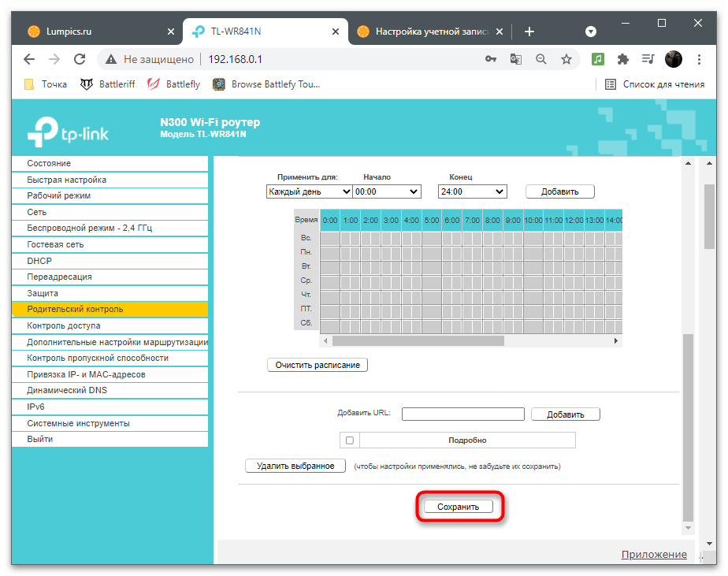Open Быстрая настройка menu item
This screenshot has height=576, width=728.
[x=110, y=180]
